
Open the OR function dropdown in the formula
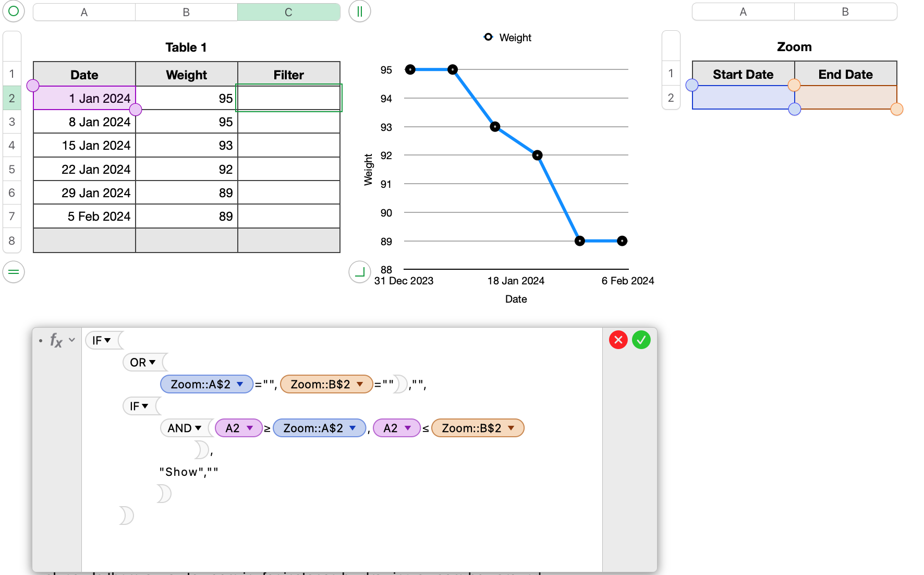[x=152, y=362]
